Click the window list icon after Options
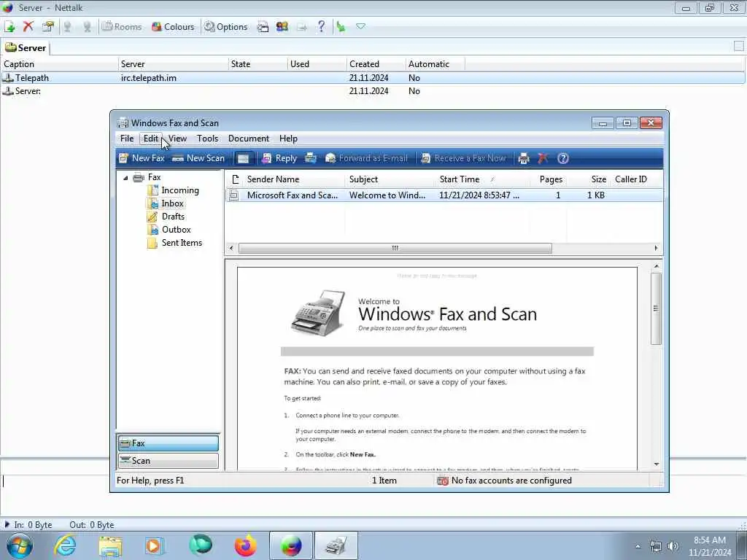Viewport: 747px width, 560px height. (263, 27)
